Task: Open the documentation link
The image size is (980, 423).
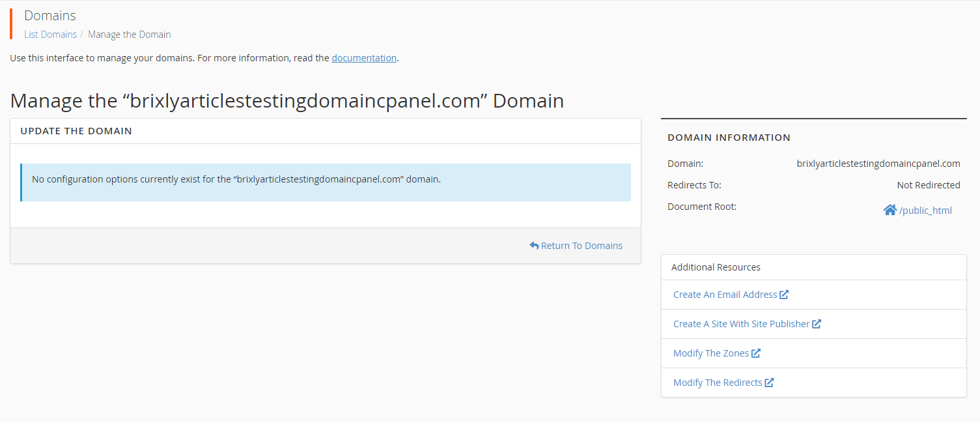Action: click(x=364, y=58)
